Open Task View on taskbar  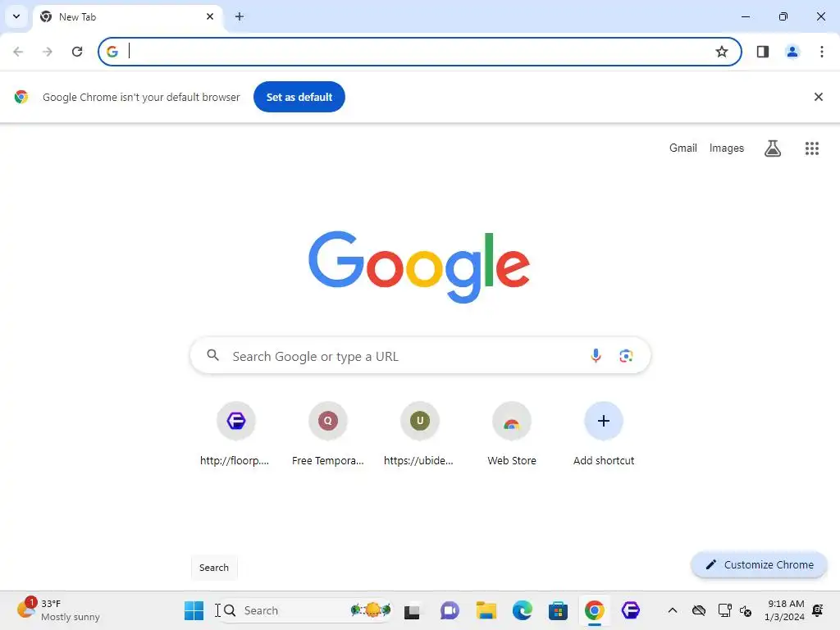point(412,610)
